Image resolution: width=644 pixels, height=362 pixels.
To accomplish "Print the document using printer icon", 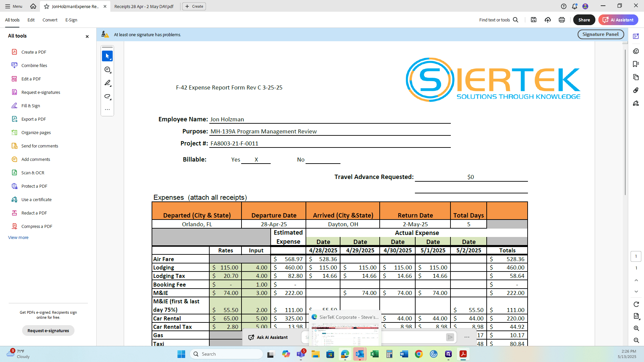I will 562,20.
